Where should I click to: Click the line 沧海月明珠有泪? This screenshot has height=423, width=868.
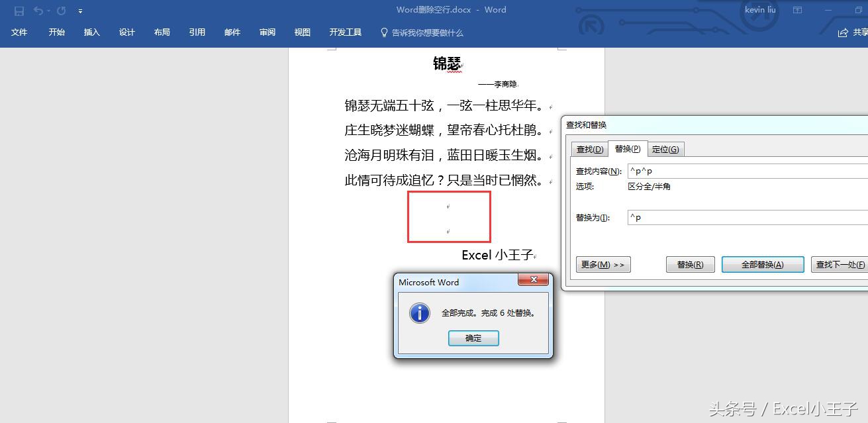pyautogui.click(x=389, y=155)
